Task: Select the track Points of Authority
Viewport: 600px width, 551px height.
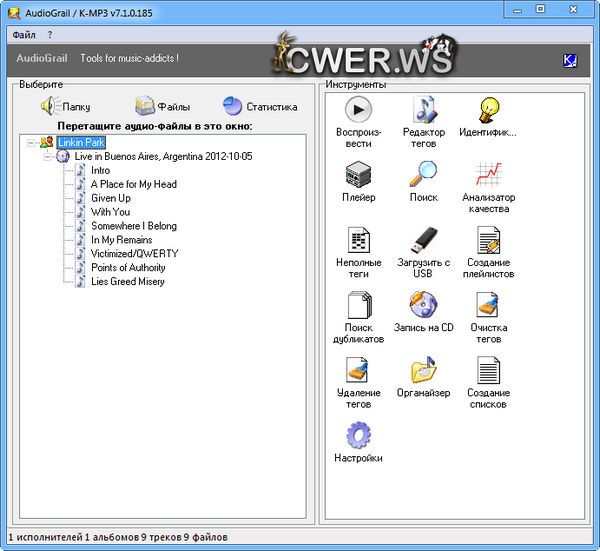Action: (128, 268)
